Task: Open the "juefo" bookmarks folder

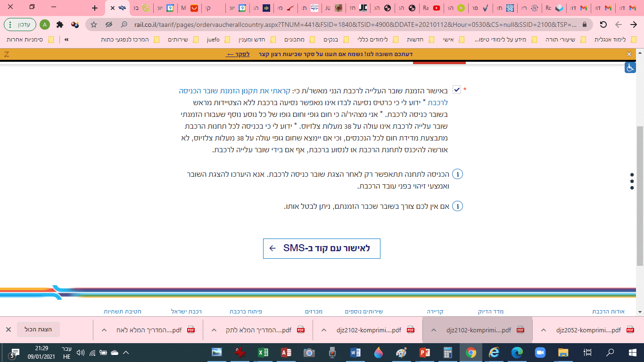Action: point(218,40)
